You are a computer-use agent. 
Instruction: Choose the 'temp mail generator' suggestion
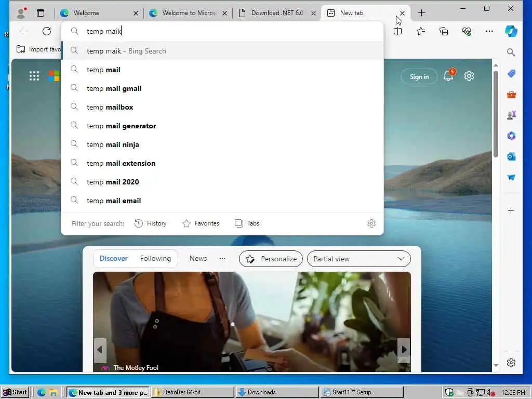[222, 126]
